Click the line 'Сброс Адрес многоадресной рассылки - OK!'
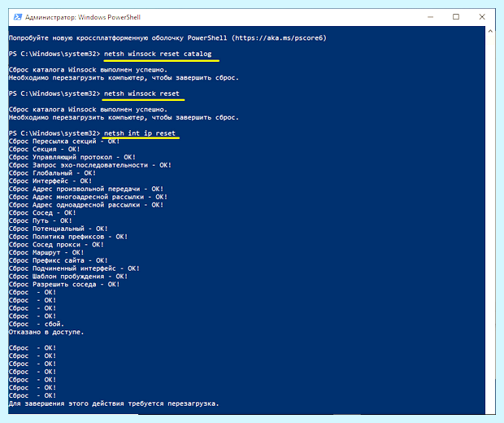 coord(88,197)
